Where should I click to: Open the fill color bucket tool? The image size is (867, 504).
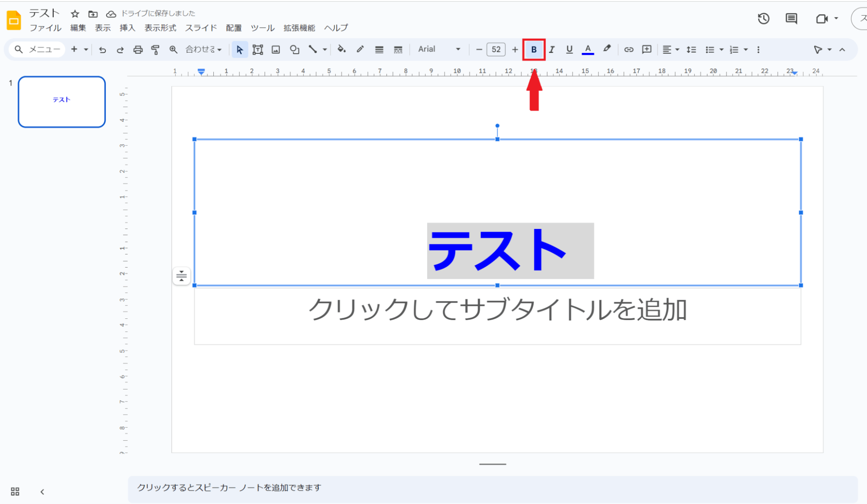341,49
